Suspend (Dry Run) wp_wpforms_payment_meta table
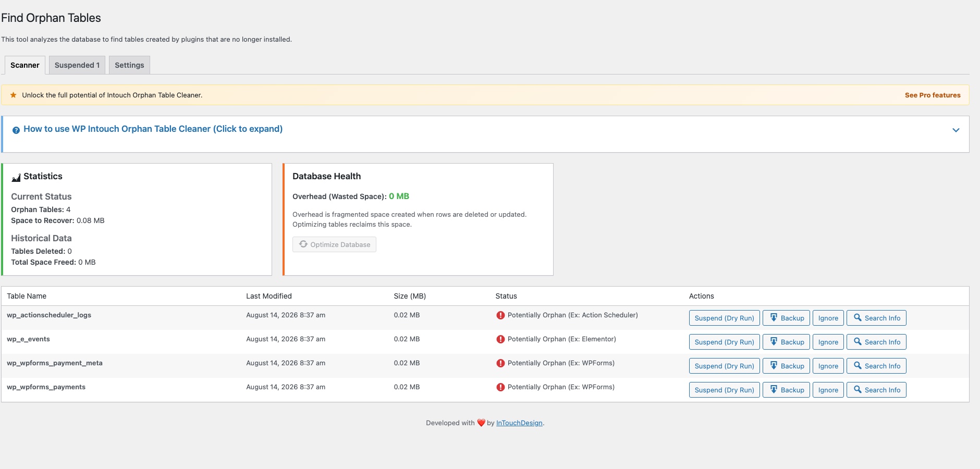Screen dimensions: 980x469 coord(724,366)
